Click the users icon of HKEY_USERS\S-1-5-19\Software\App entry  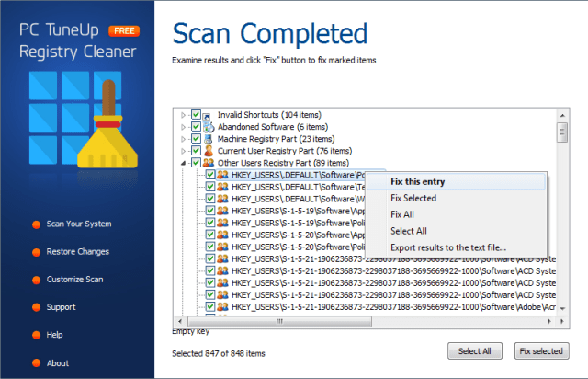(x=222, y=211)
